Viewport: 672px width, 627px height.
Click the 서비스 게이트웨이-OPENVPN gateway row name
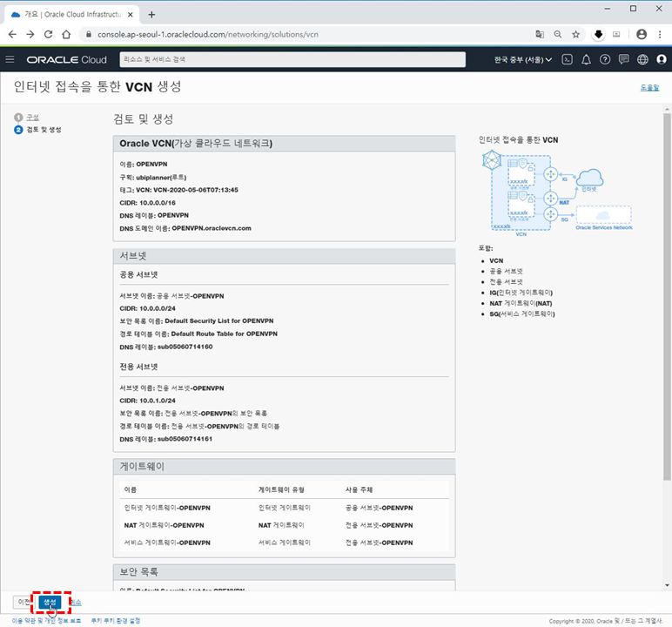point(167,543)
